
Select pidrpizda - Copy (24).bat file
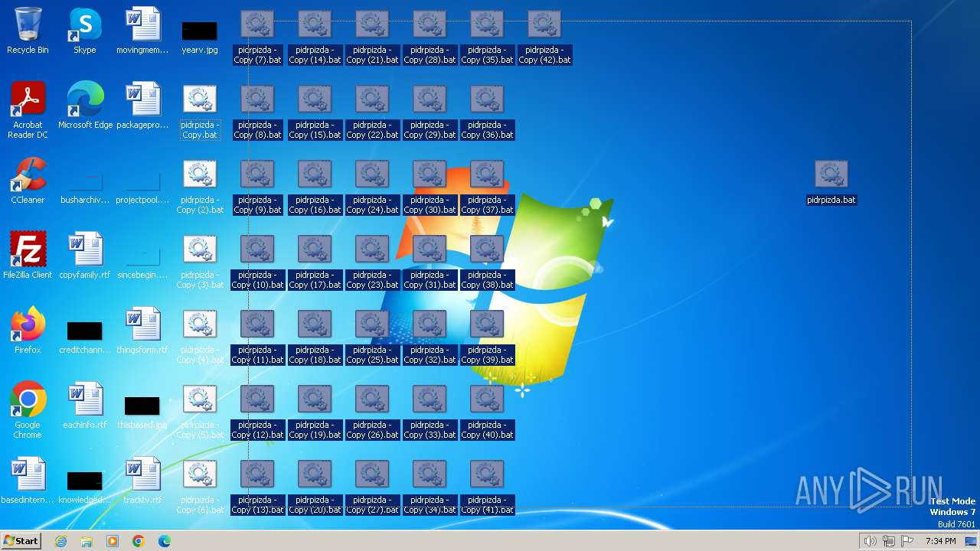372,186
